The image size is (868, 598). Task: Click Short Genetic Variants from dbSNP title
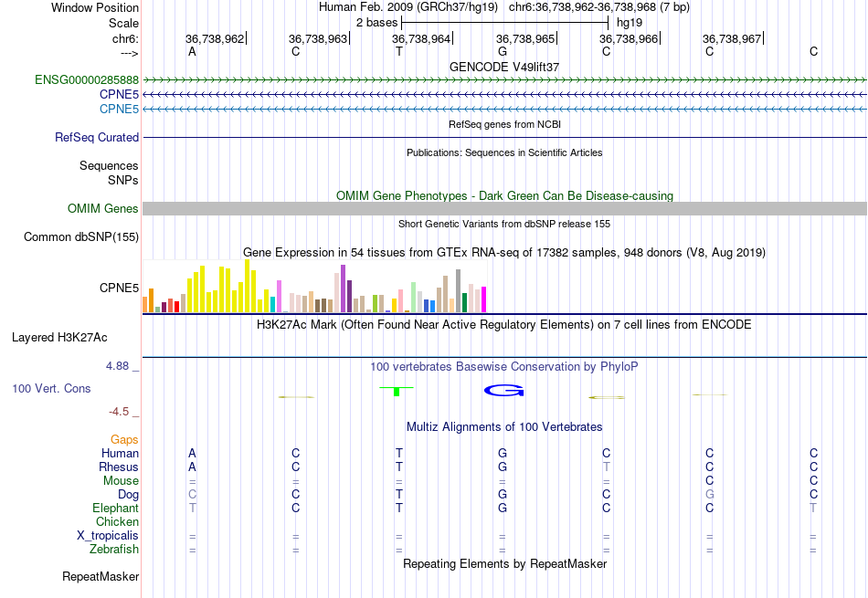(504, 224)
